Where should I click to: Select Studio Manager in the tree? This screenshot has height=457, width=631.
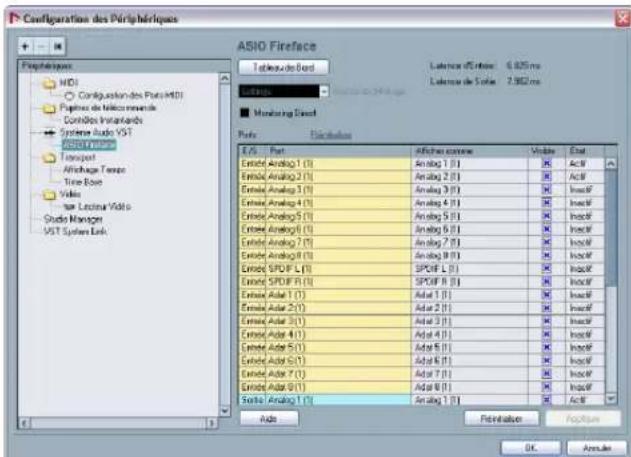(73, 219)
